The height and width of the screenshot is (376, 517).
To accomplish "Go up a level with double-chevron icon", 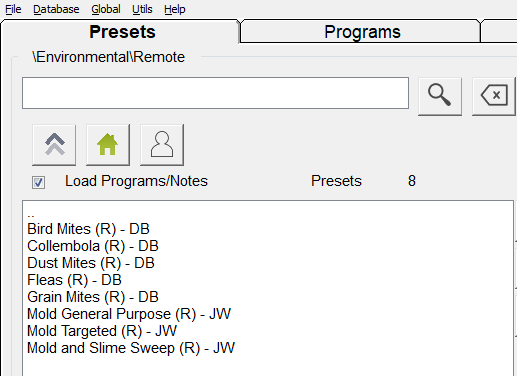I will (x=54, y=145).
